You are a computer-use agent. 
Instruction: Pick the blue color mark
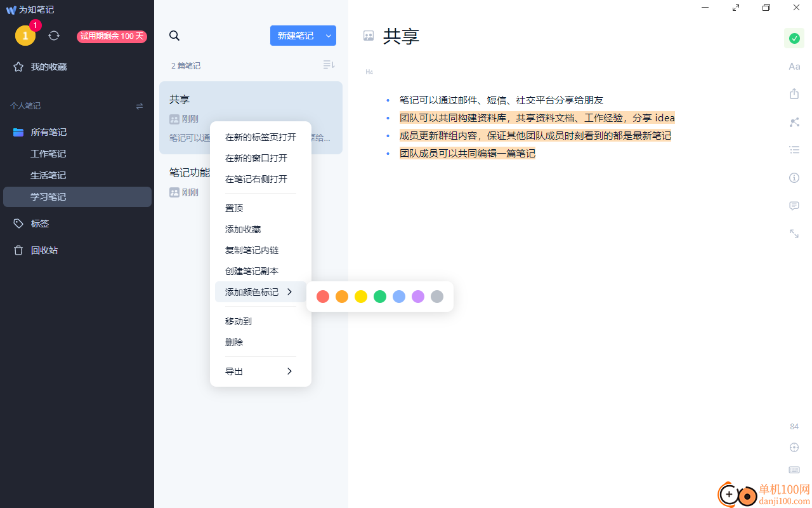(x=399, y=297)
